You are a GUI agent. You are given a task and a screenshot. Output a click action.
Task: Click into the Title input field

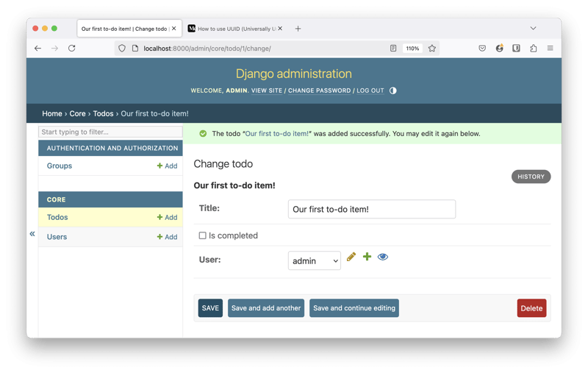(x=372, y=209)
